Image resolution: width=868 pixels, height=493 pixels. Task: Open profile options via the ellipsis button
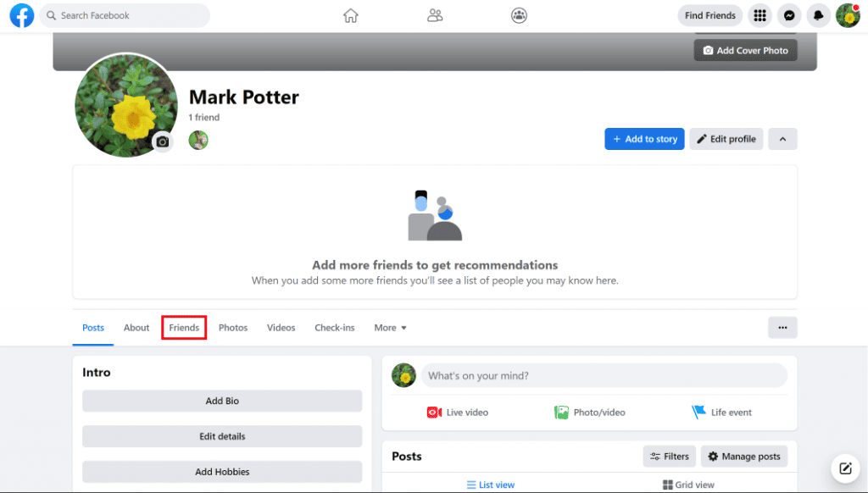tap(782, 327)
